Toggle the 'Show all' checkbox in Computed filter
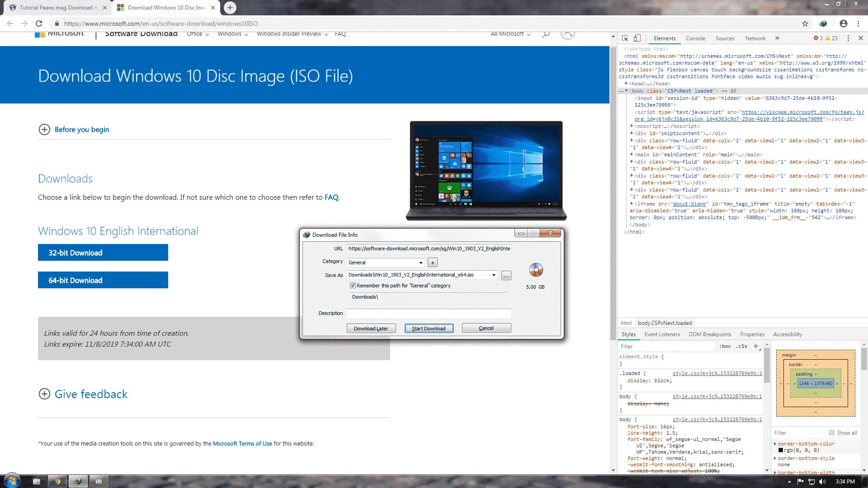Viewport: 868px width, 488px height. click(831, 432)
